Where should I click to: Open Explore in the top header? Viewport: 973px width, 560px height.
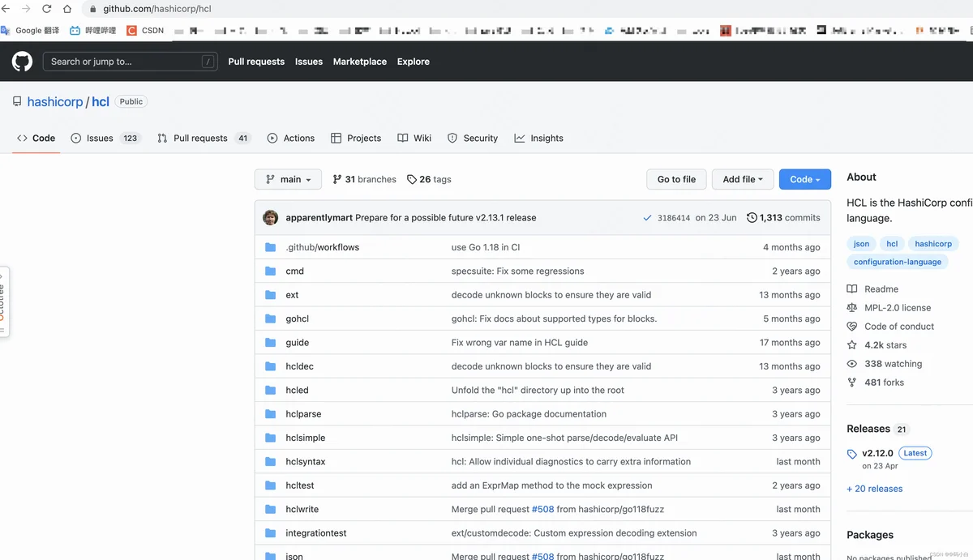[x=414, y=62]
